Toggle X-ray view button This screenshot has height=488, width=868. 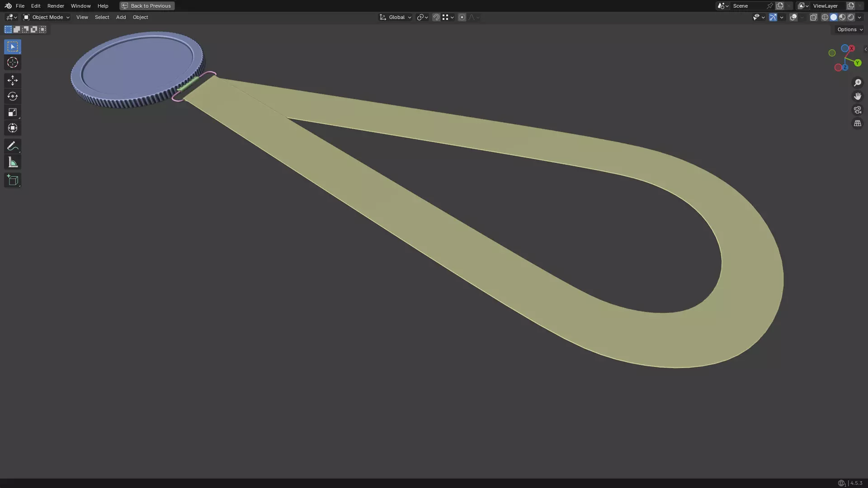click(813, 17)
